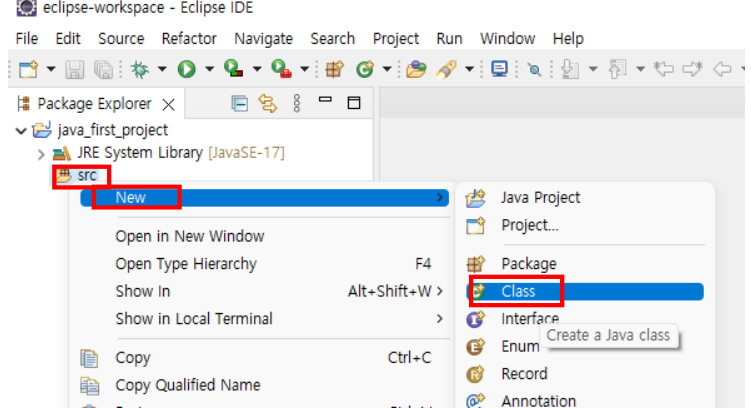Open the Run dropdown arrow
Viewport: 751px width, 408px height.
(209, 69)
